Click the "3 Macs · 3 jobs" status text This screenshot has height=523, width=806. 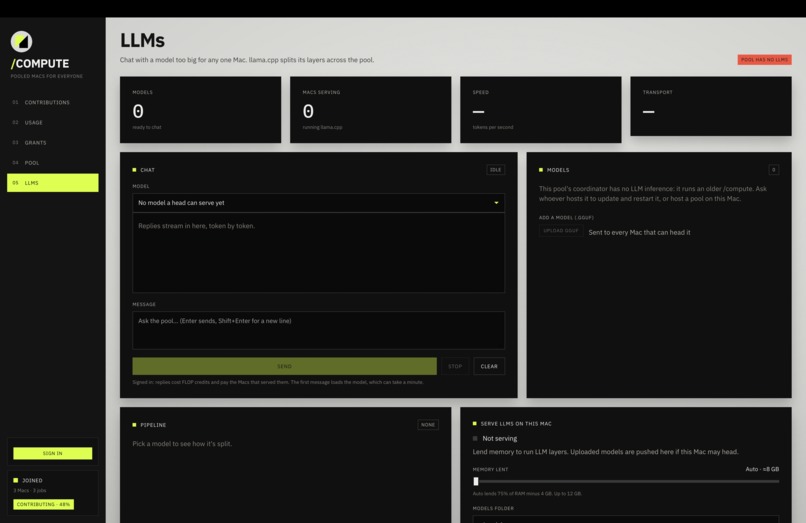(30, 491)
